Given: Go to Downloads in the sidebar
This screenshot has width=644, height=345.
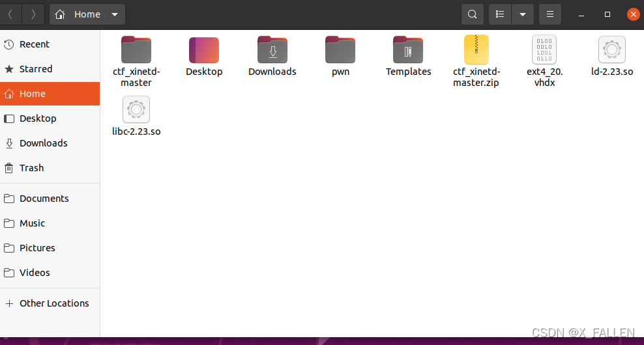Looking at the screenshot, I should point(50,143).
